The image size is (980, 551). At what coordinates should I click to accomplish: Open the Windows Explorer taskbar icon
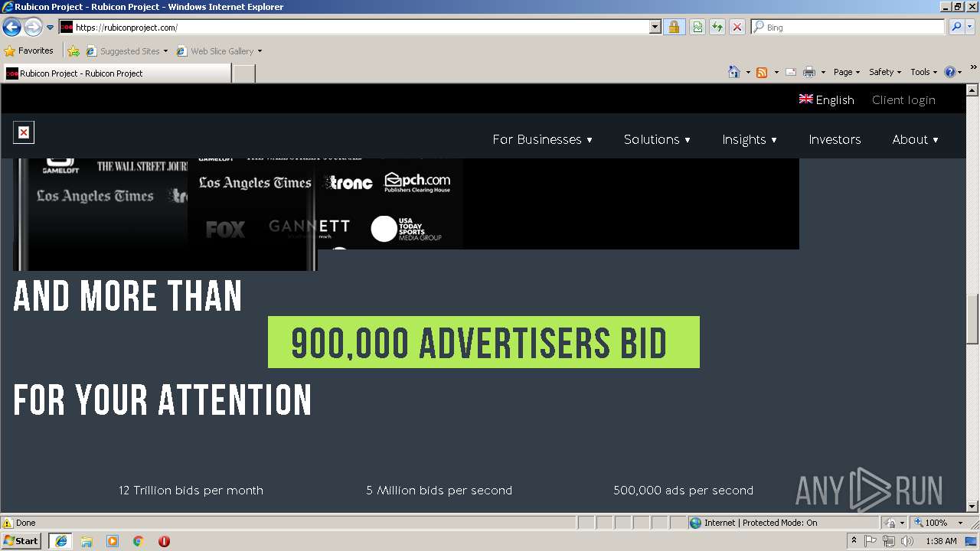[x=87, y=541]
